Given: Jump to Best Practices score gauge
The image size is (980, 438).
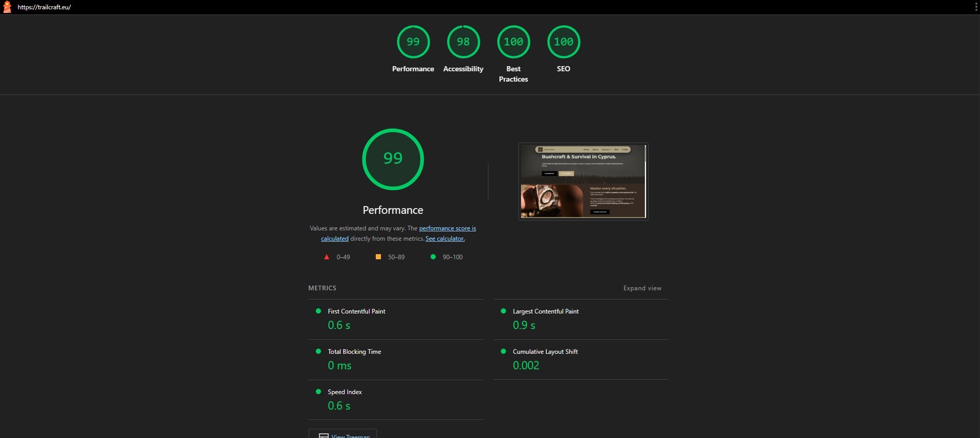Looking at the screenshot, I should [513, 54].
